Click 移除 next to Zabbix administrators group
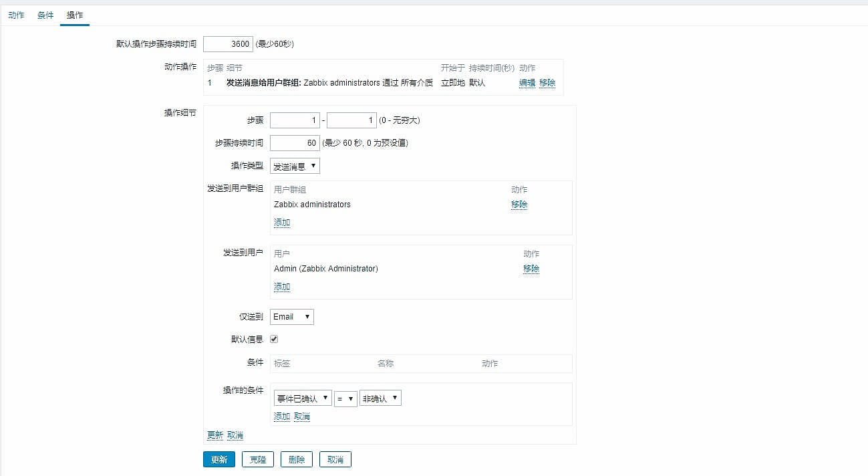The image size is (868, 476). (519, 205)
